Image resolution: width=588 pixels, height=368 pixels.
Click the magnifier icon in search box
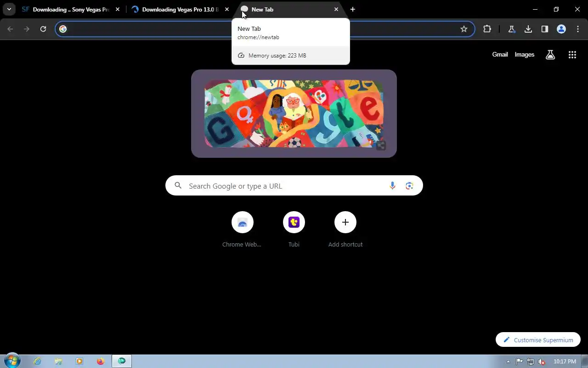(x=178, y=186)
